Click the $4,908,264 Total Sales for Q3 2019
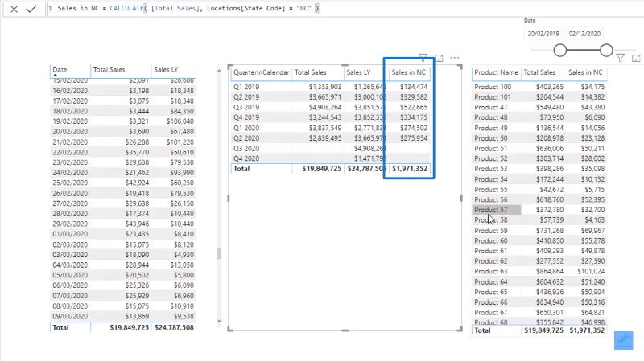The height and width of the screenshot is (361, 644). tap(325, 107)
